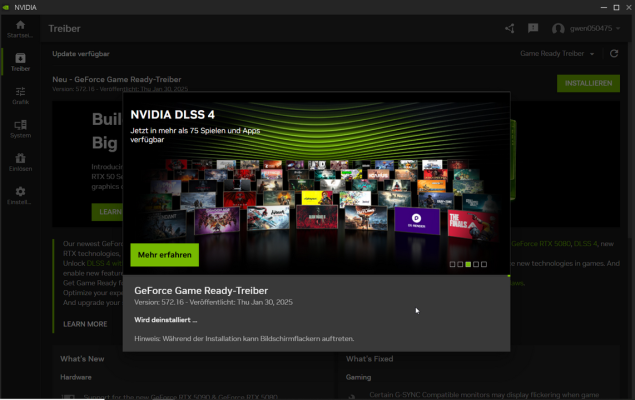Click the INSTALLIEREN button
This screenshot has height=400, width=635.
pyautogui.click(x=588, y=83)
